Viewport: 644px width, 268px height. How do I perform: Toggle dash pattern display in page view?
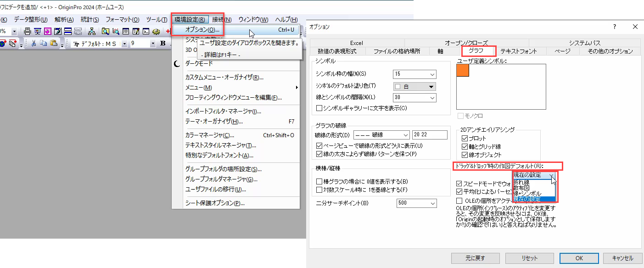pos(320,145)
